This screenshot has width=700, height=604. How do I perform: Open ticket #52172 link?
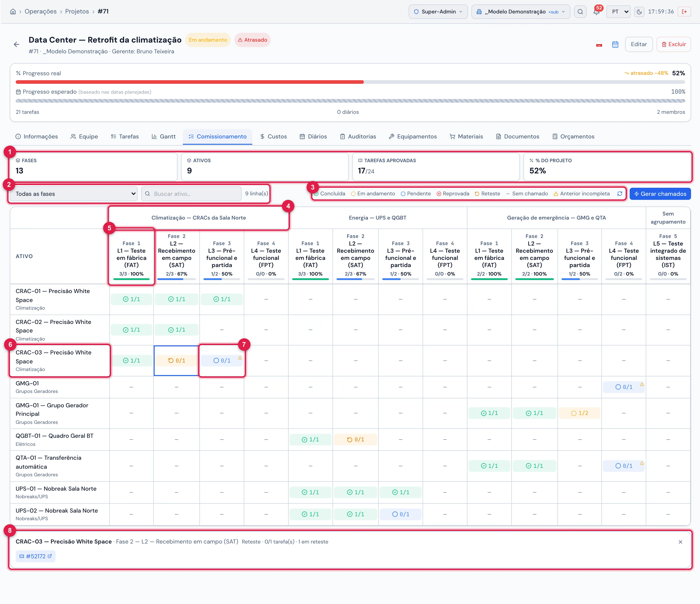35,556
